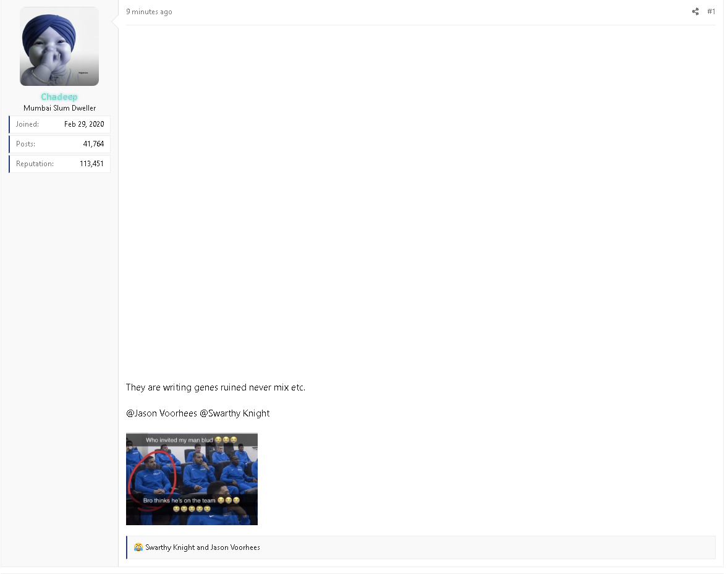Click the post text starting 'They are writing'
This screenshot has height=574, width=728.
click(x=215, y=387)
